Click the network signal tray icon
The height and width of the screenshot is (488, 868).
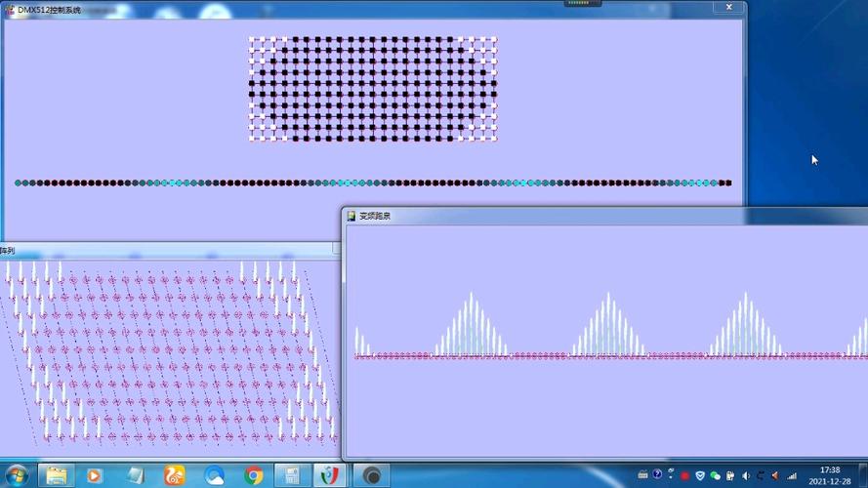[790, 475]
